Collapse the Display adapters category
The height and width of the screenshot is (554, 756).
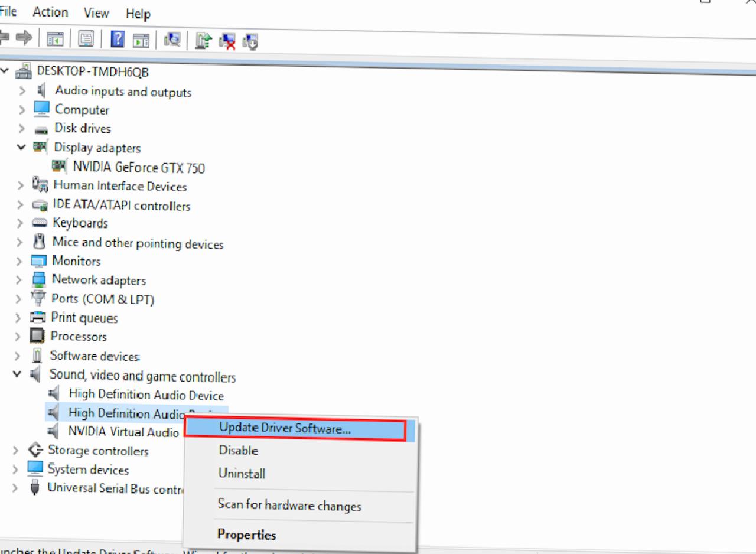(x=22, y=147)
